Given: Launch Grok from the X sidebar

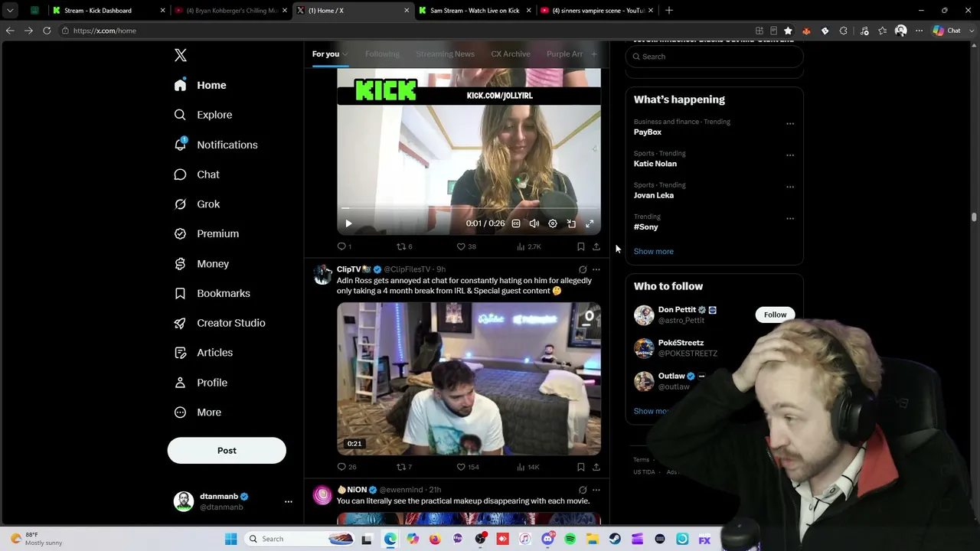Looking at the screenshot, I should click(197, 204).
